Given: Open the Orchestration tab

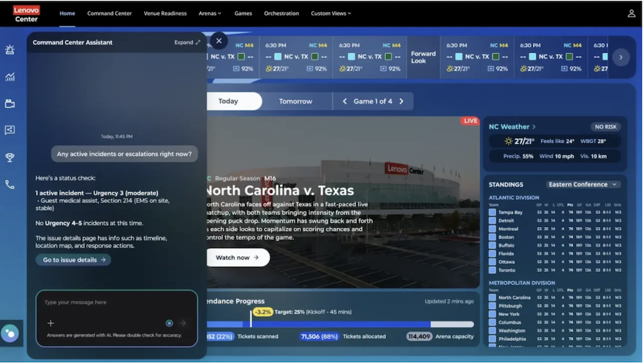Looking at the screenshot, I should (x=282, y=14).
